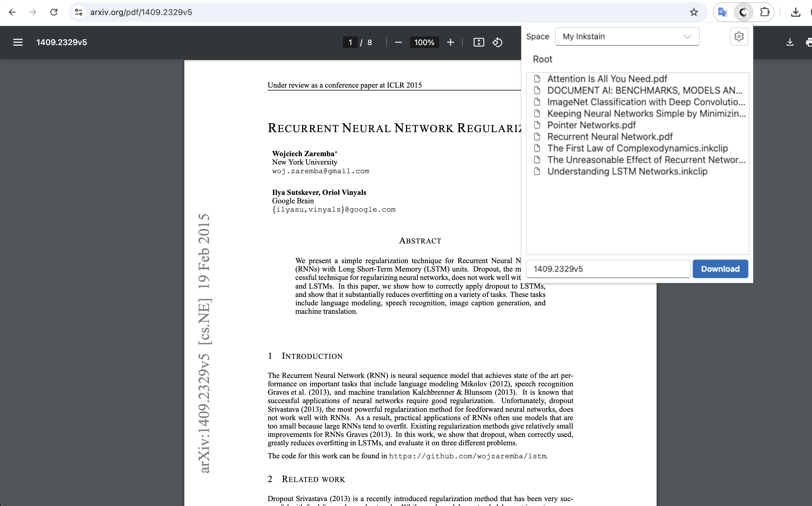Click the fit to page icon
Screen dimensions: 812x506
[479, 42]
